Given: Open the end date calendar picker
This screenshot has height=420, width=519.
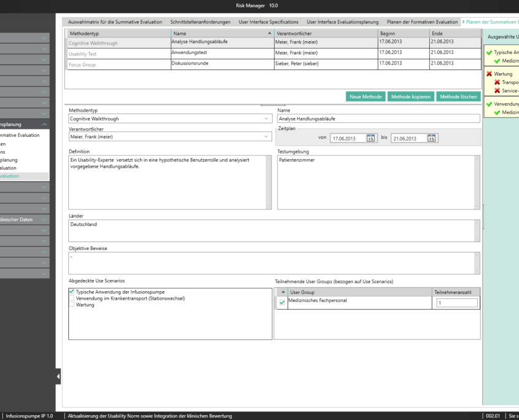Looking at the screenshot, I should click(x=432, y=138).
